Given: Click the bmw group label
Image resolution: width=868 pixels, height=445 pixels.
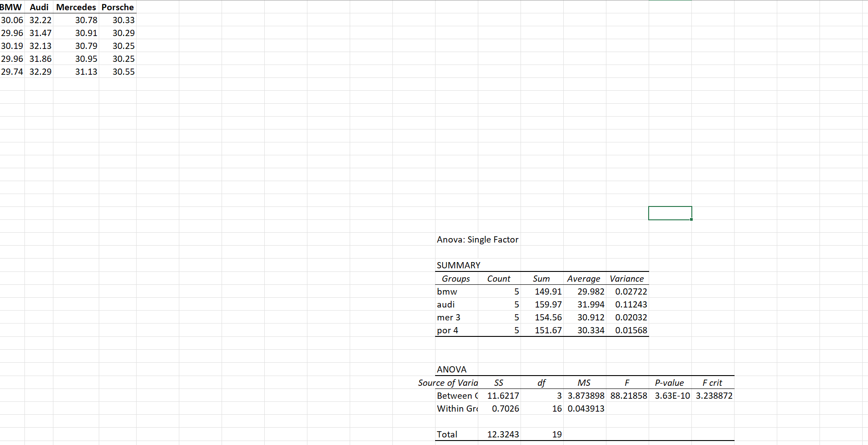Looking at the screenshot, I should click(x=456, y=291).
